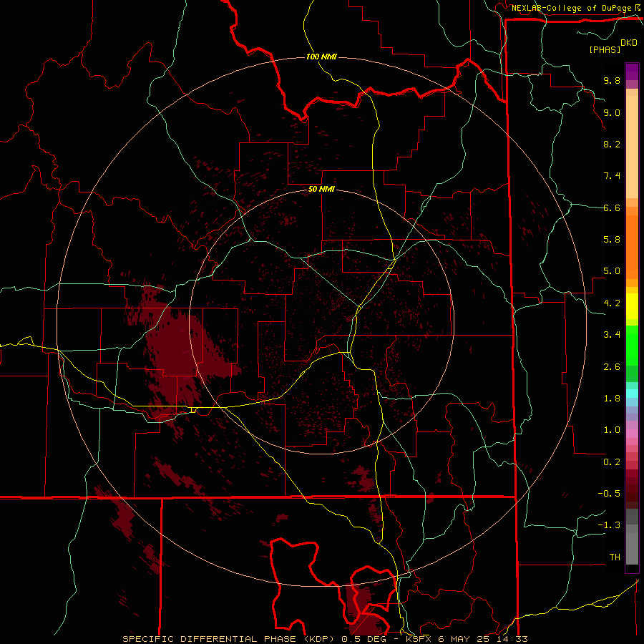This screenshot has height=644, width=644.
Task: Click the 8.2 scale value
Action: point(612,144)
